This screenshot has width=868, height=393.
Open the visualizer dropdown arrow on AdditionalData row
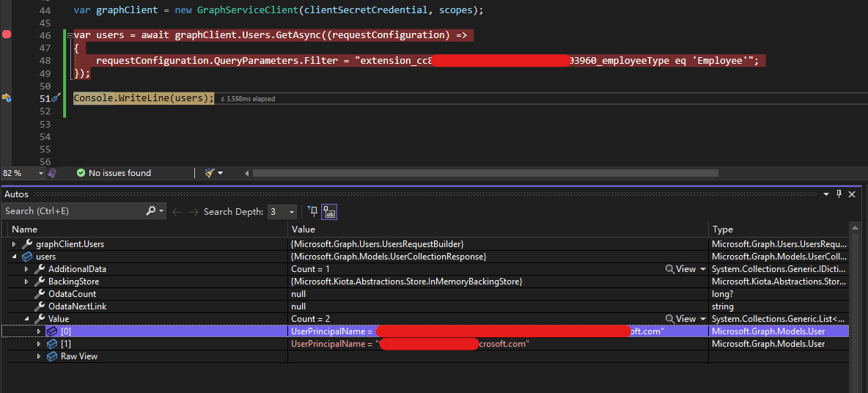pyautogui.click(x=703, y=269)
